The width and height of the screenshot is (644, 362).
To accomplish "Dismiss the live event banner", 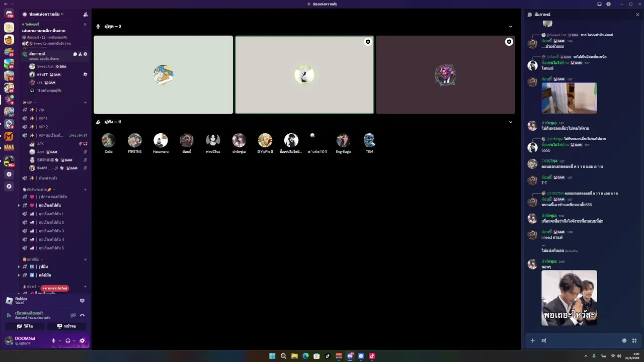I will coord(85,24).
